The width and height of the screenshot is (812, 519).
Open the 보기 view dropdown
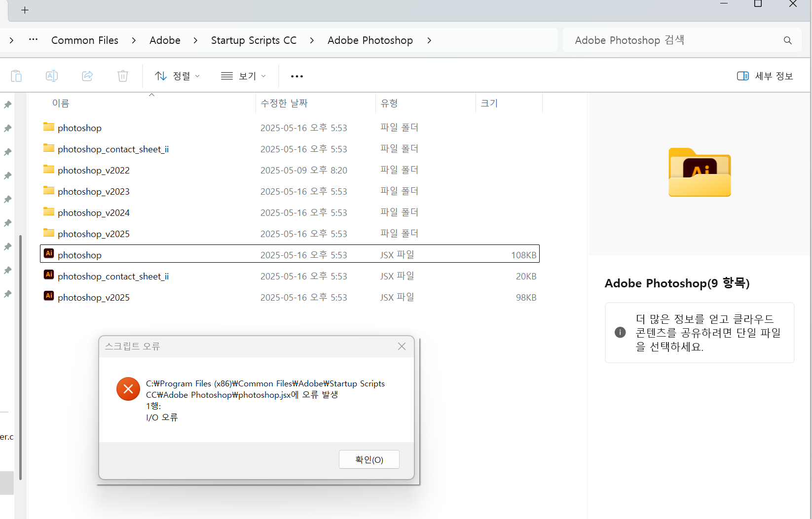click(243, 75)
